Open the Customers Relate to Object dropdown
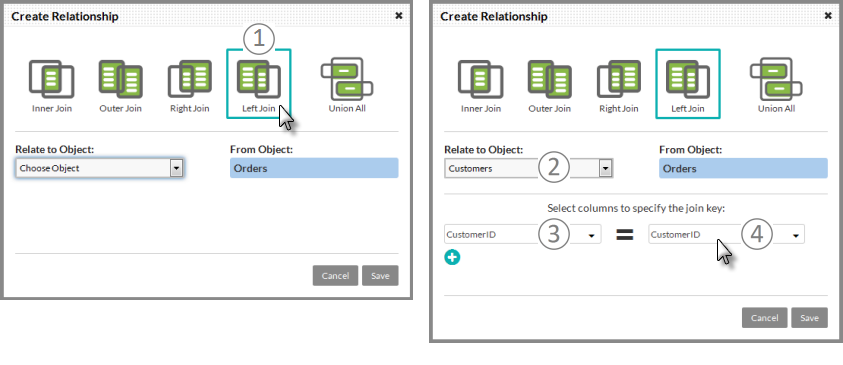Image resolution: width=843 pixels, height=365 pixels. (x=528, y=169)
